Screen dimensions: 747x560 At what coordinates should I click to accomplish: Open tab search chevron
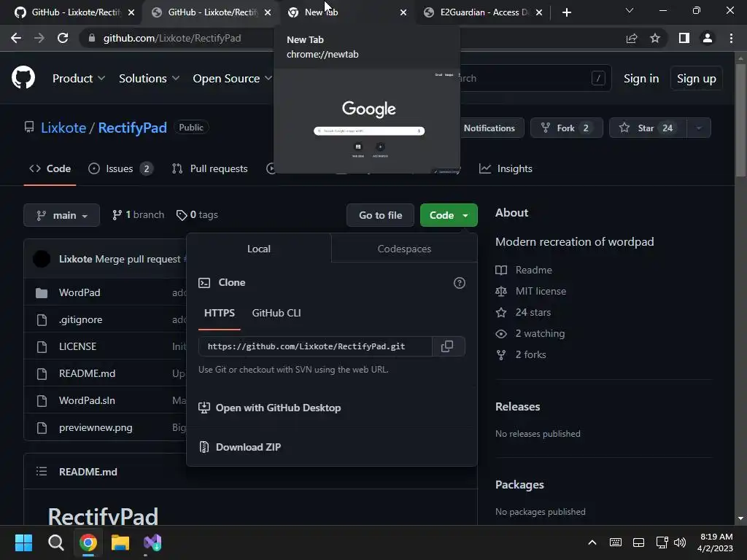[630, 10]
